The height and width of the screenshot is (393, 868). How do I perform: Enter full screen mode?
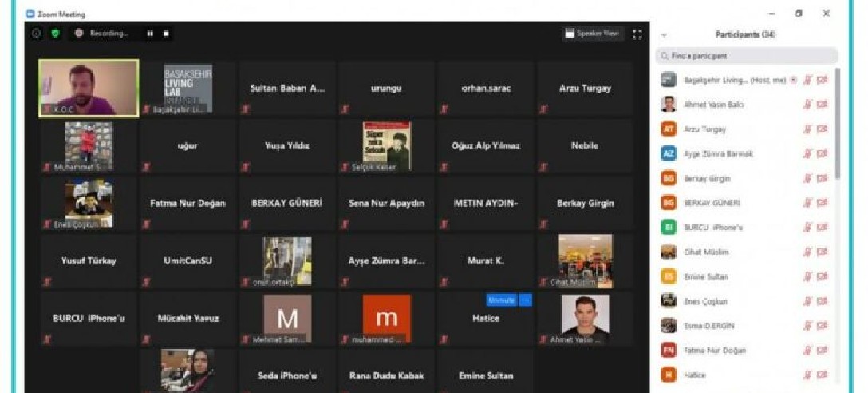pos(637,34)
